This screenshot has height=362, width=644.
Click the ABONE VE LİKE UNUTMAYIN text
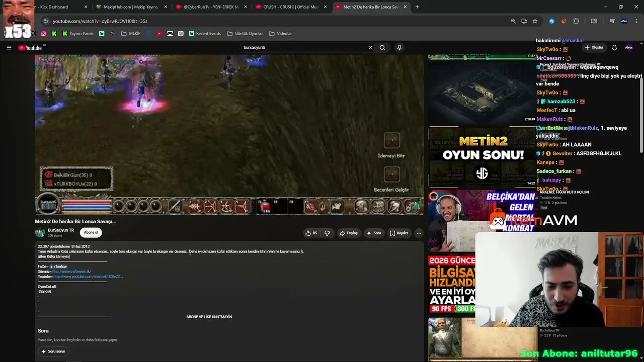tap(209, 317)
